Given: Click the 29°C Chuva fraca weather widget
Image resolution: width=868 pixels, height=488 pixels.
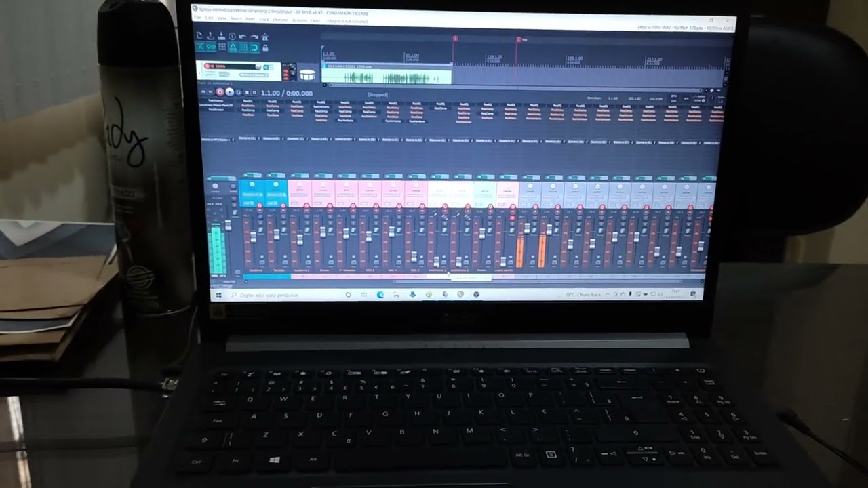Looking at the screenshot, I should pos(583,295).
